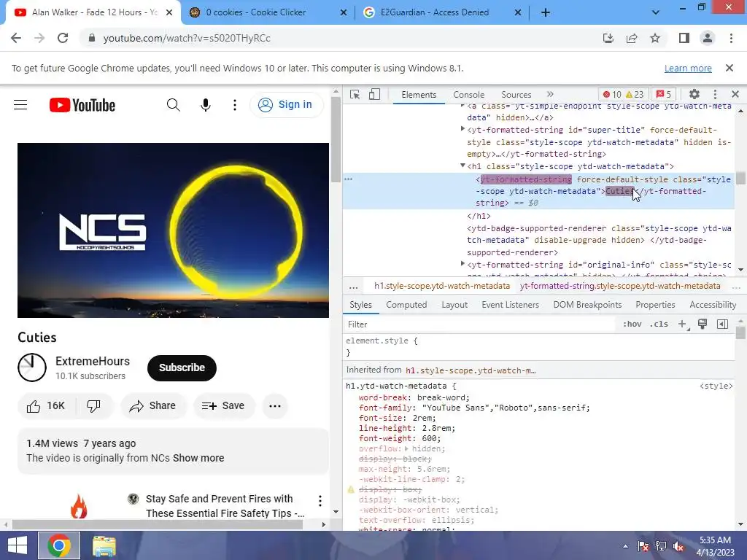Open options for Fire Safety Tips video
The width and height of the screenshot is (747, 560).
click(x=320, y=500)
